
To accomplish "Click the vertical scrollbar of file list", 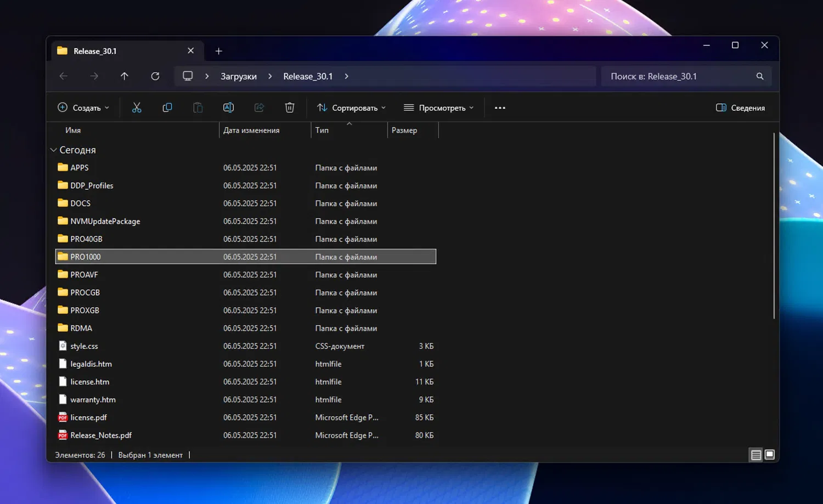I will pyautogui.click(x=774, y=225).
